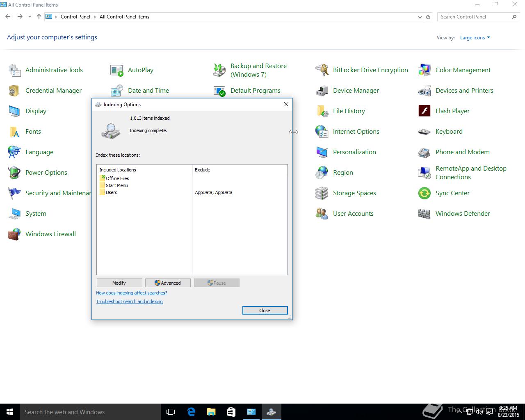Open File History icon
Image resolution: width=525 pixels, height=420 pixels.
[x=322, y=111]
